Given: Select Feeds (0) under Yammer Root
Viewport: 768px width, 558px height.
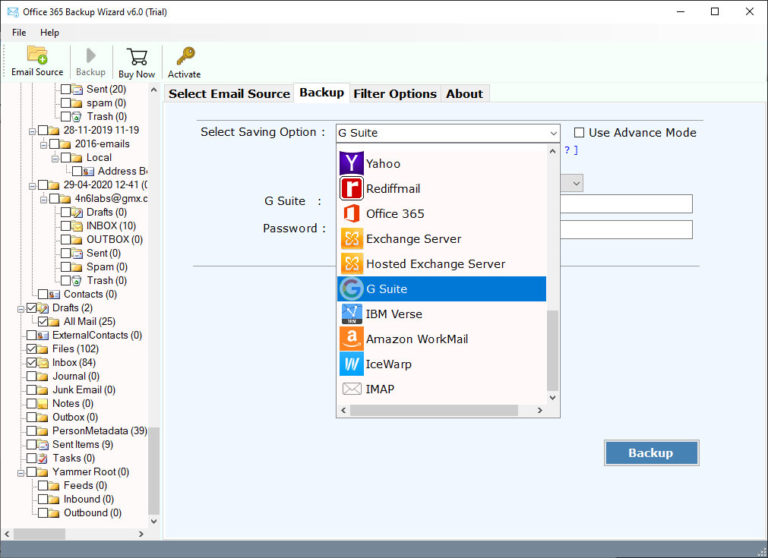Looking at the screenshot, I should (x=85, y=485).
